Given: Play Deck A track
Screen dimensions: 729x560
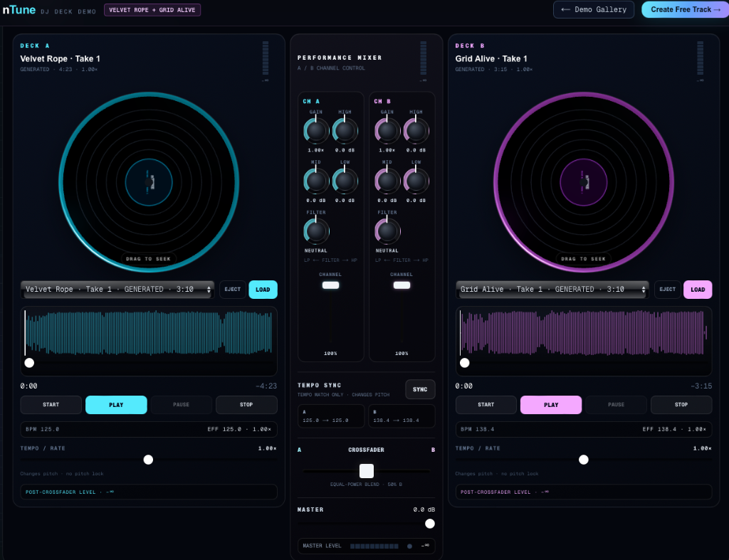Looking at the screenshot, I should (x=116, y=405).
